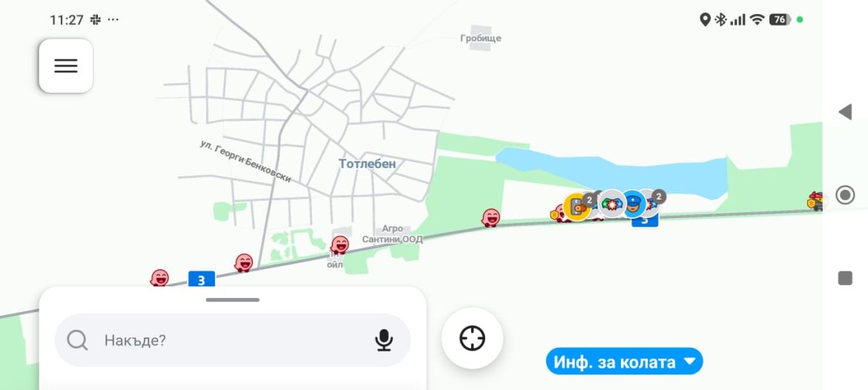This screenshot has width=868, height=390.
Task: Open the hamburger main menu
Action: [x=66, y=66]
